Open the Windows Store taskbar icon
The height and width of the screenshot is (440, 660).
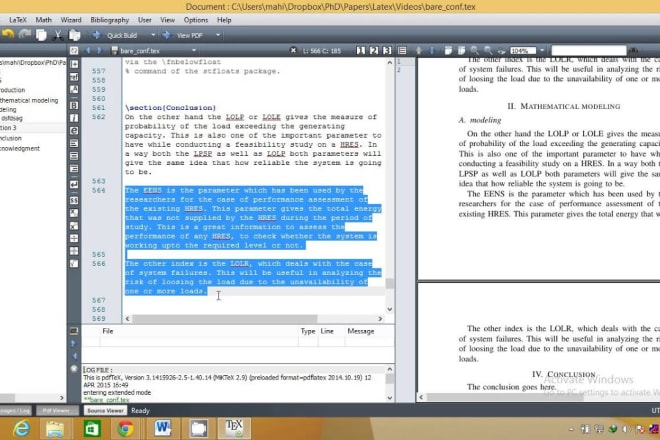(91, 429)
